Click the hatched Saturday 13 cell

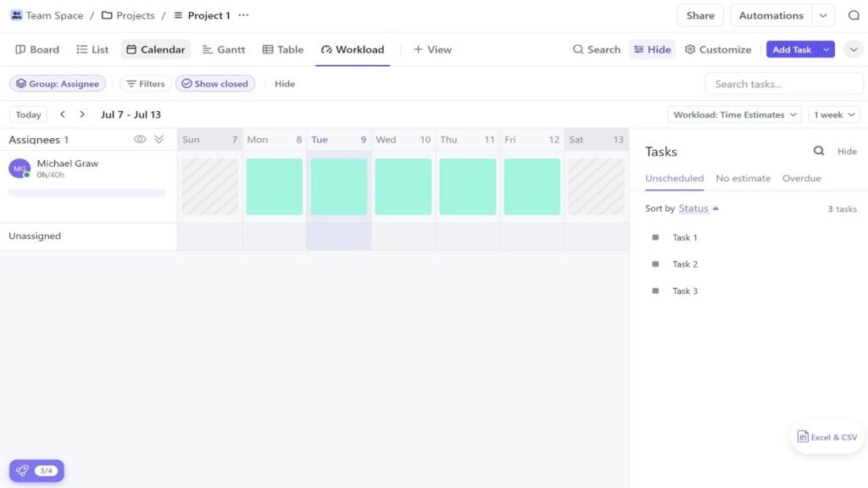click(596, 186)
